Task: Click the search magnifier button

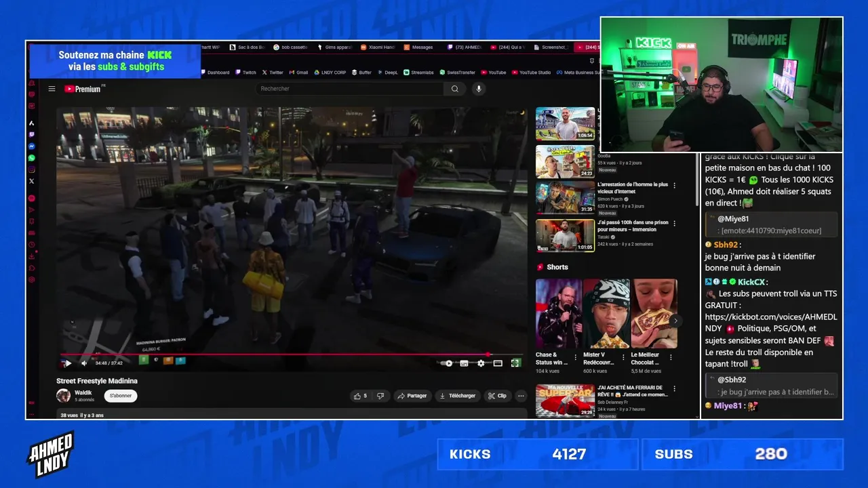Action: pyautogui.click(x=454, y=89)
